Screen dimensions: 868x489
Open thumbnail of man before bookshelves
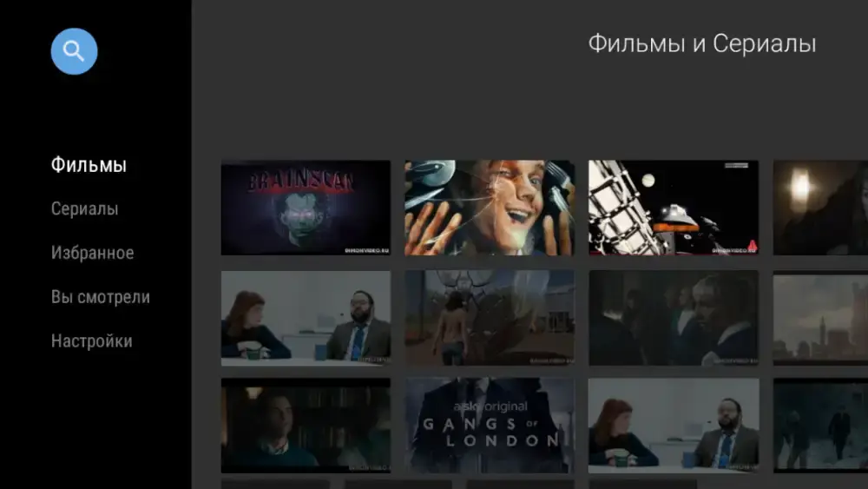pos(306,426)
